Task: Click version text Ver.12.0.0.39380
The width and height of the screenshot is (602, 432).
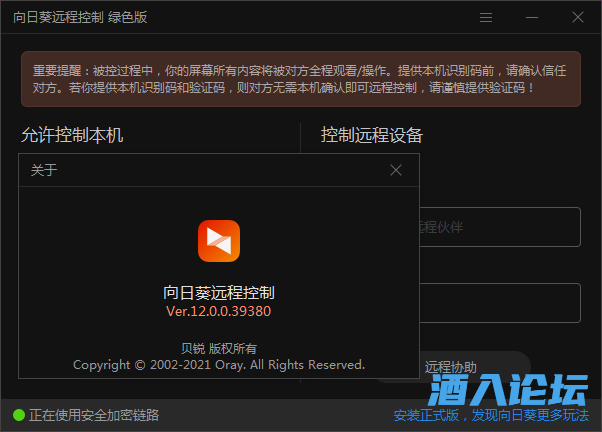Action: click(218, 311)
